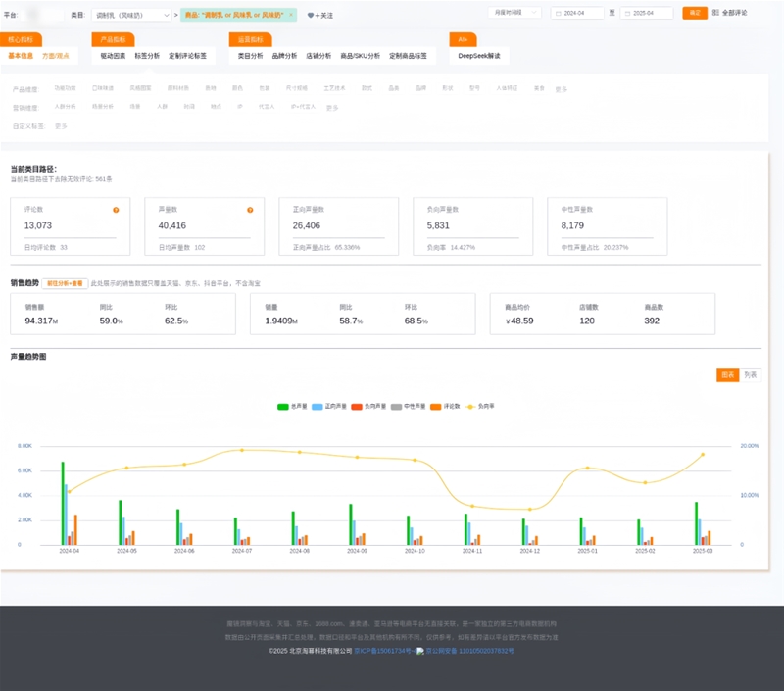
Task: Expand 更多 in the 产品维度 row
Action: 561,89
